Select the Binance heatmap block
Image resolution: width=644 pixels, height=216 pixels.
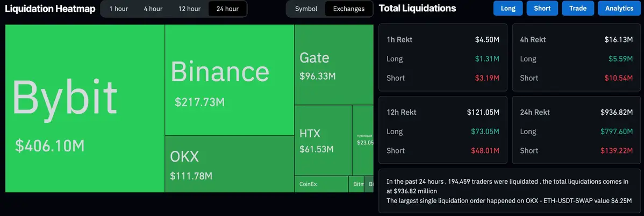pos(230,80)
